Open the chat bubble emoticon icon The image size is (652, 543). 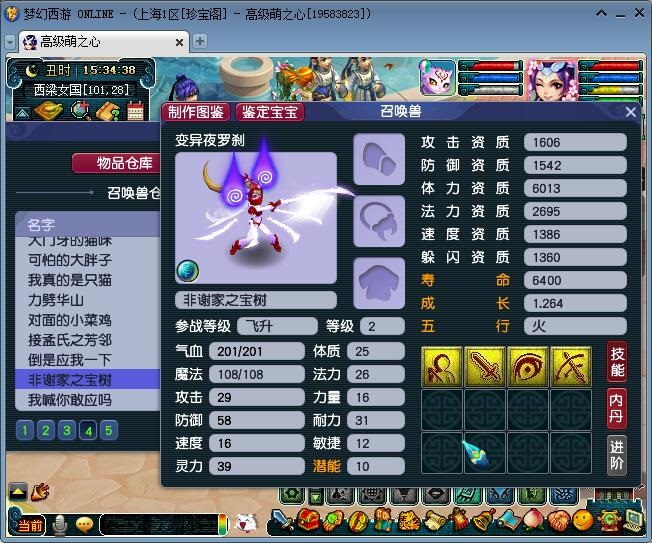pyautogui.click(x=84, y=525)
